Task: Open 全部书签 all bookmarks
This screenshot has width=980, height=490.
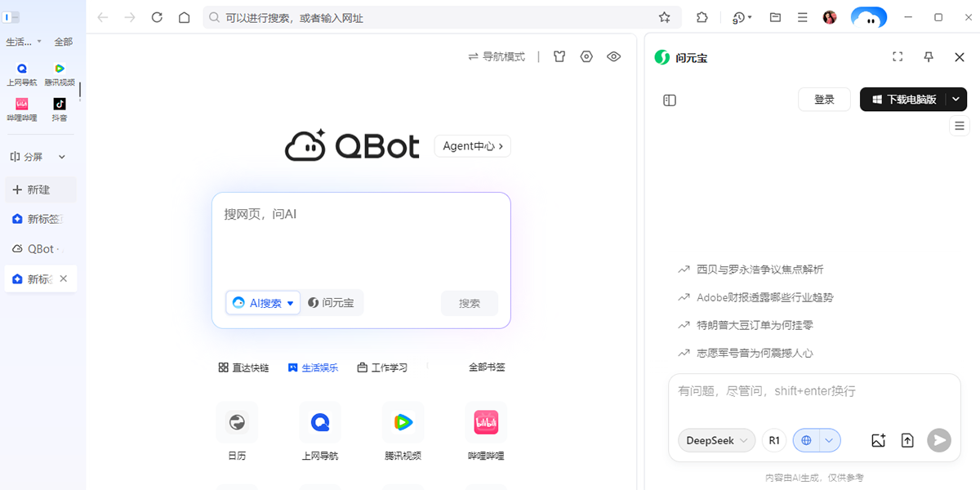Action: click(x=487, y=367)
